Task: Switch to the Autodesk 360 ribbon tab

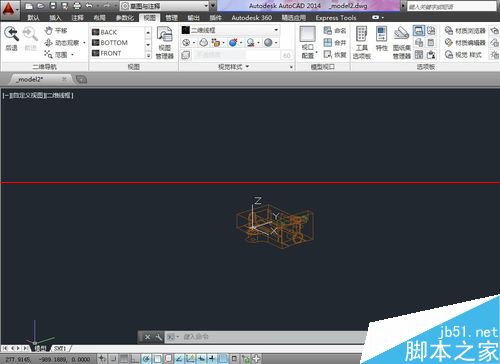Action: pos(252,17)
